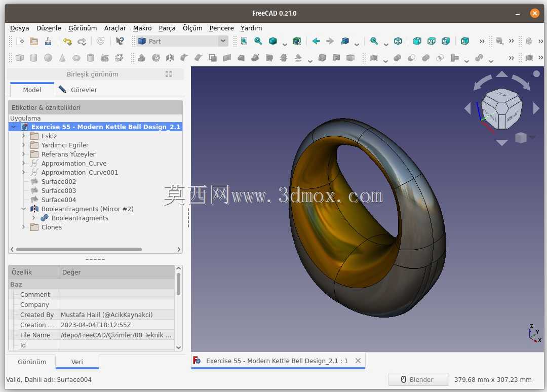Activate the What's This help cursor
The width and height of the screenshot is (547, 392).
(x=120, y=41)
